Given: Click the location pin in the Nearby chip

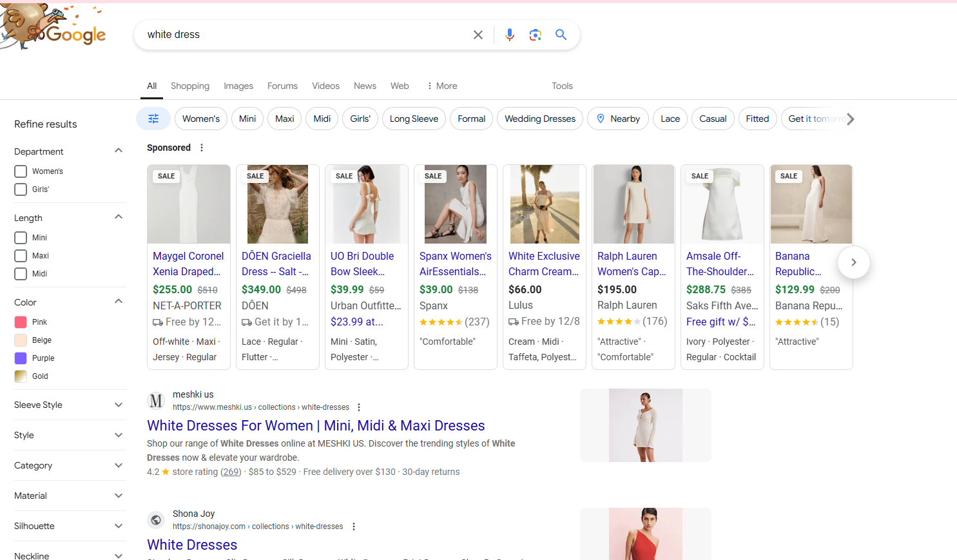Looking at the screenshot, I should 601,119.
